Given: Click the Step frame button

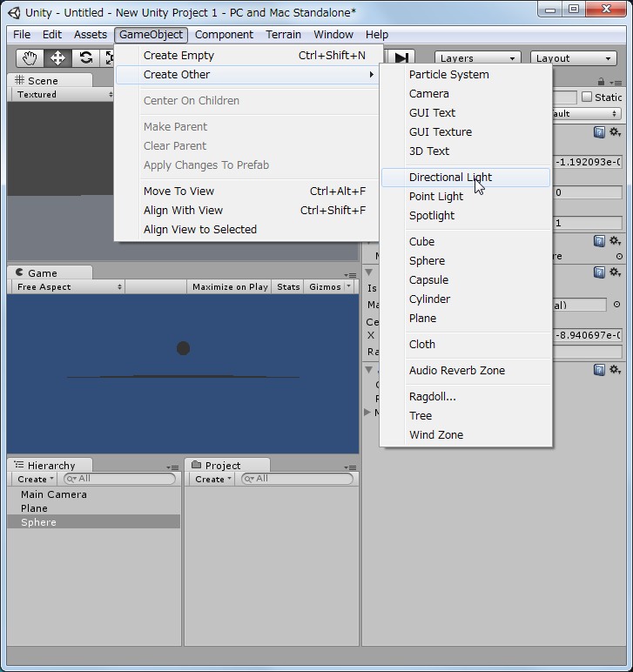Looking at the screenshot, I should click(401, 58).
